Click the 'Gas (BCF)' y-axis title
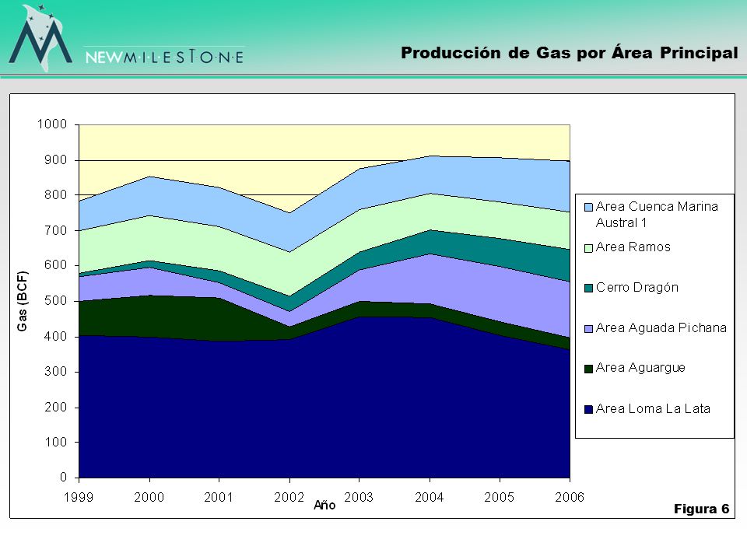The height and width of the screenshot is (560, 747). point(23,301)
